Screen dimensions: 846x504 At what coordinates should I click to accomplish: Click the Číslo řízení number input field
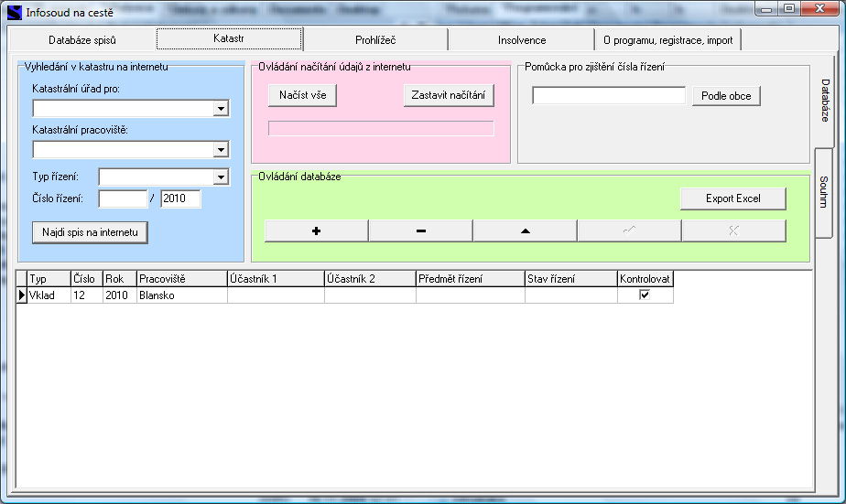tap(123, 199)
